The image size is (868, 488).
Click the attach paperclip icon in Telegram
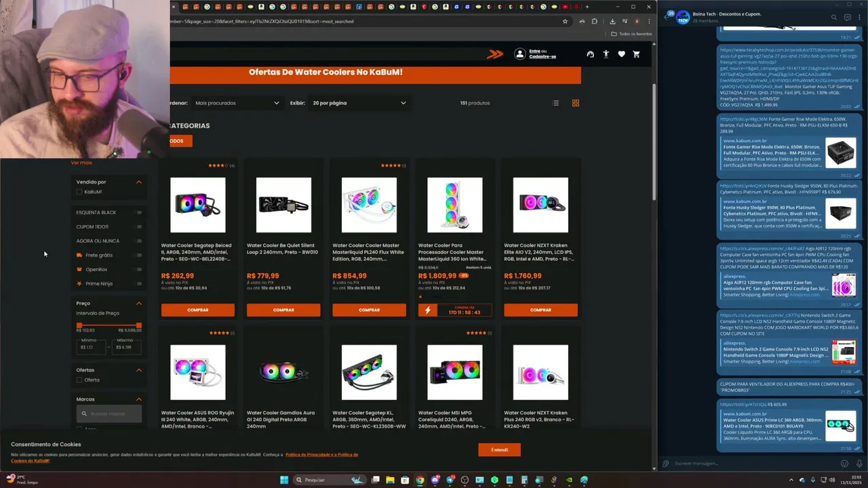pos(666,464)
